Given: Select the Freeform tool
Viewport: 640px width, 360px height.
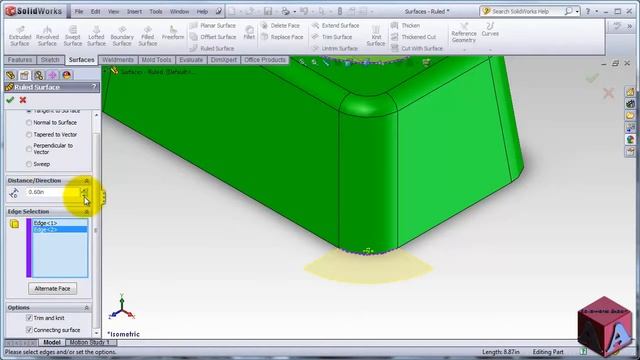Looking at the screenshot, I should pos(173,33).
